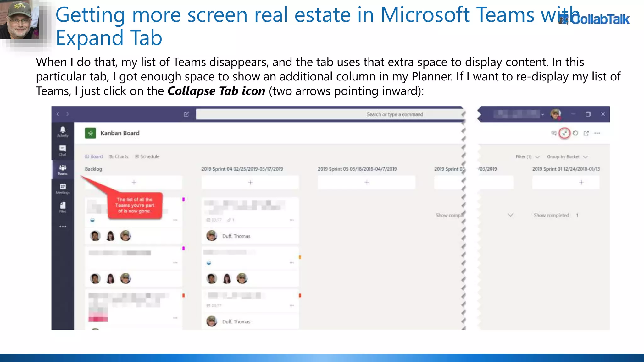Viewport: 644px width, 362px height.
Task: Add a task under 2019 Sprint 04 bucket
Action: pos(250,182)
